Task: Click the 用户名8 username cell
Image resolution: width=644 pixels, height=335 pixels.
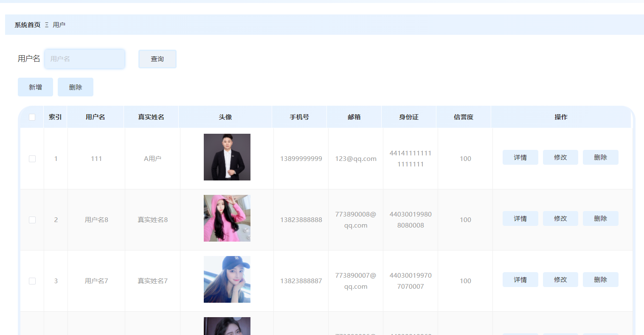Action: click(96, 220)
